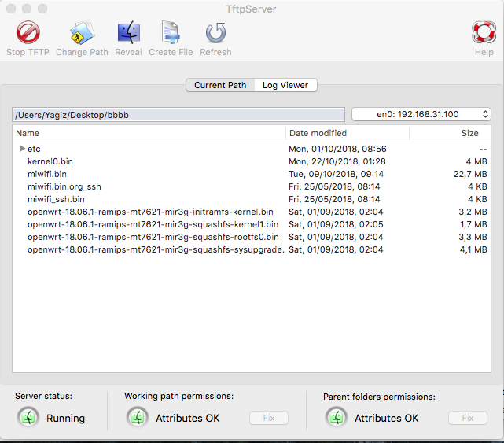Click the date Mon, 22/10/2018, 01:28
Viewport: 504px width, 443px height.
[x=337, y=161]
